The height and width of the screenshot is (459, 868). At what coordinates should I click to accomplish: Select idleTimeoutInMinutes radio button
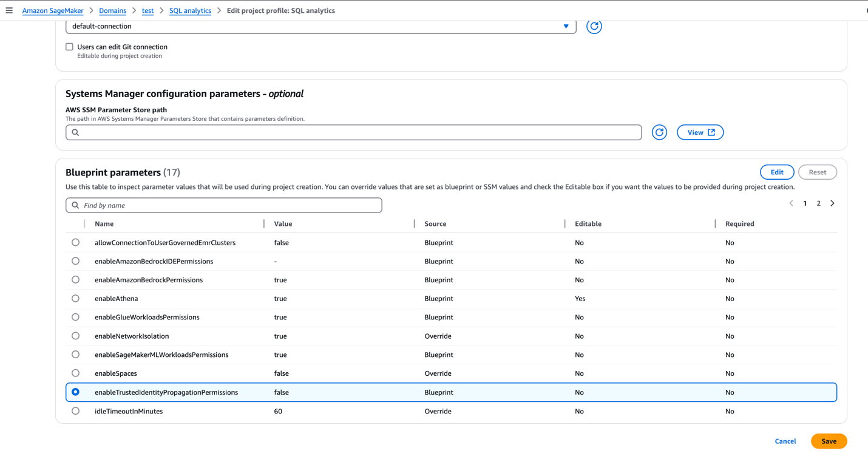pyautogui.click(x=75, y=411)
